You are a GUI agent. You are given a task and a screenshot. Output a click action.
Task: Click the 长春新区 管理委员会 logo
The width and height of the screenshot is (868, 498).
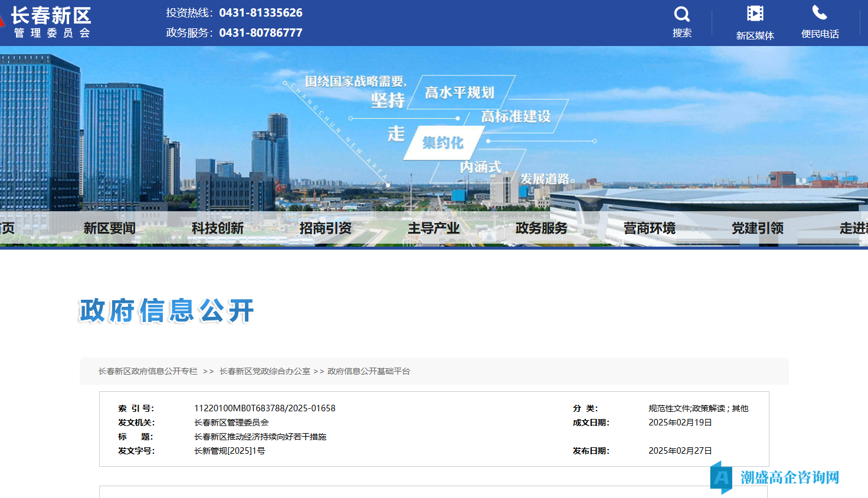51,22
